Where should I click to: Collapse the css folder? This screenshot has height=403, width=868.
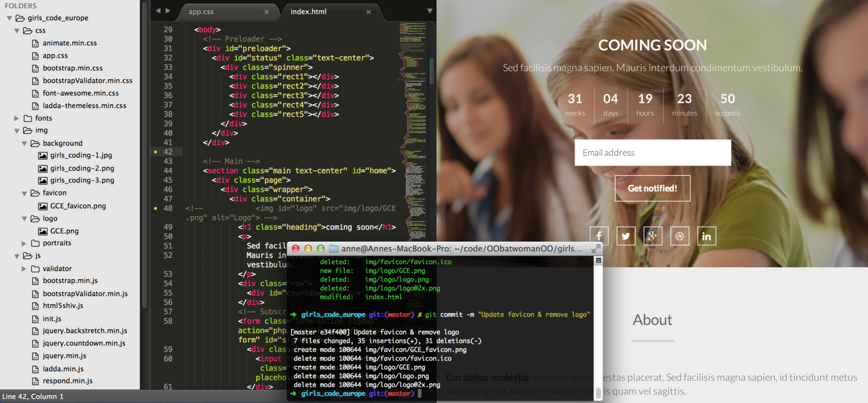point(17,31)
